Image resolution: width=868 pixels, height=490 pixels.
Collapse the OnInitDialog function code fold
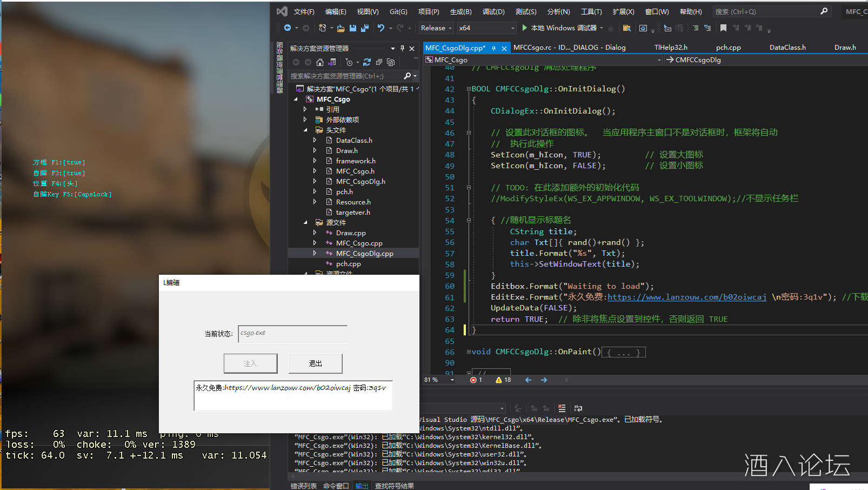click(469, 89)
